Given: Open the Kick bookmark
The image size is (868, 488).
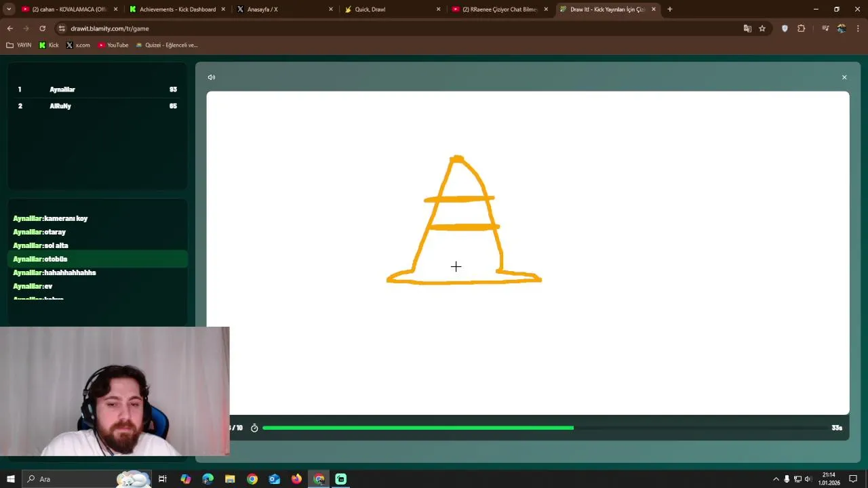Looking at the screenshot, I should (x=49, y=45).
